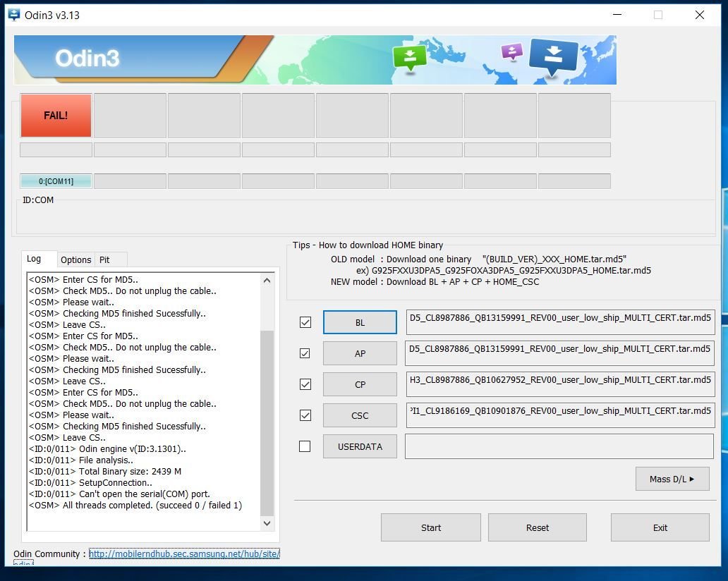Exit Odin3 using the Exit button
This screenshot has height=581, width=728.
coord(660,527)
